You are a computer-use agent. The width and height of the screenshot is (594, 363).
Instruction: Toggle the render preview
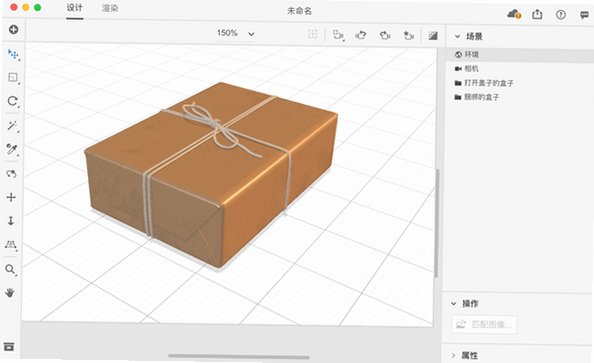point(433,36)
